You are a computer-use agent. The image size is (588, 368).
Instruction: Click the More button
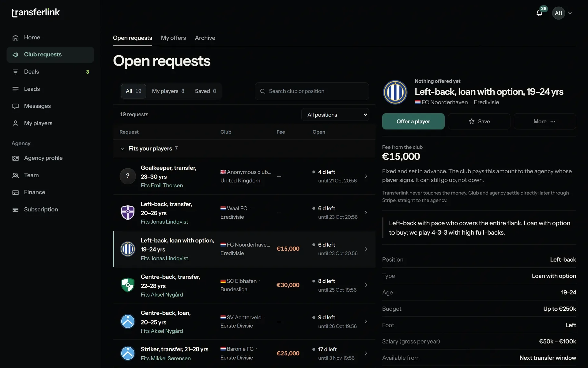tap(545, 121)
